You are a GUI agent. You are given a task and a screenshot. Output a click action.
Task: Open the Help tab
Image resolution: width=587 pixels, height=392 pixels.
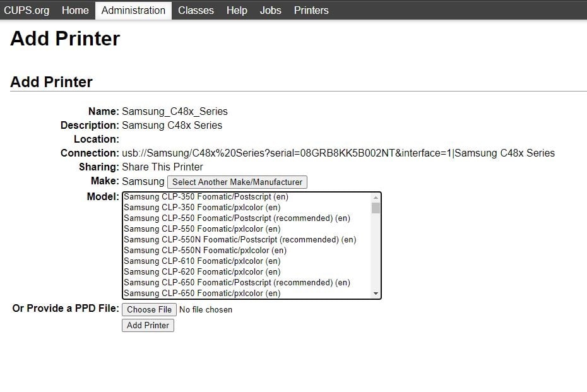[x=237, y=10]
